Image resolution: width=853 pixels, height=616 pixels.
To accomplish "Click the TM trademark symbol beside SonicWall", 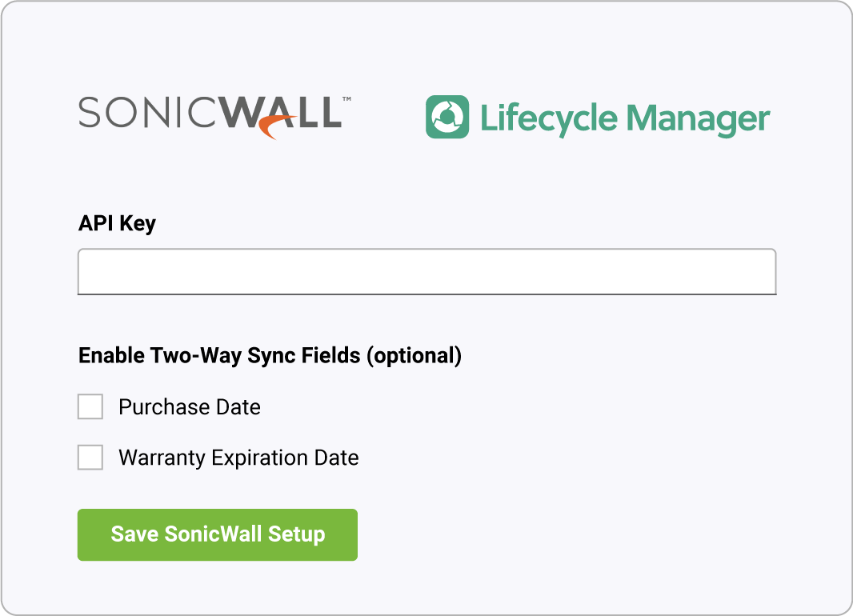I will 346,99.
